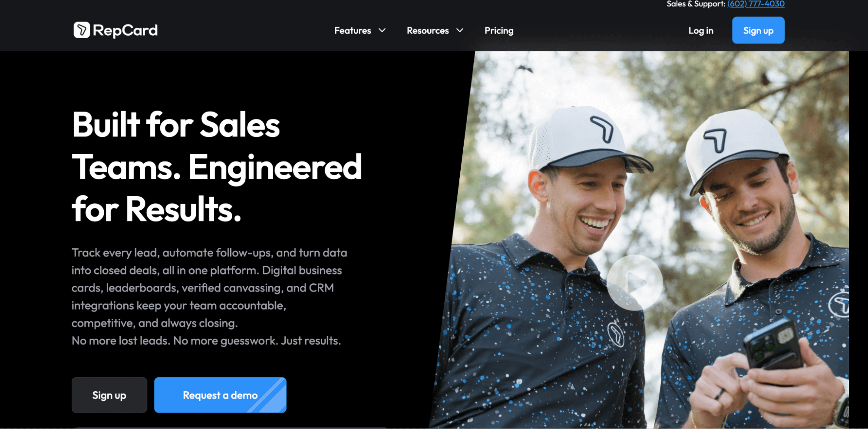
Task: Call the (602) 777-4030 support number
Action: coord(756,4)
